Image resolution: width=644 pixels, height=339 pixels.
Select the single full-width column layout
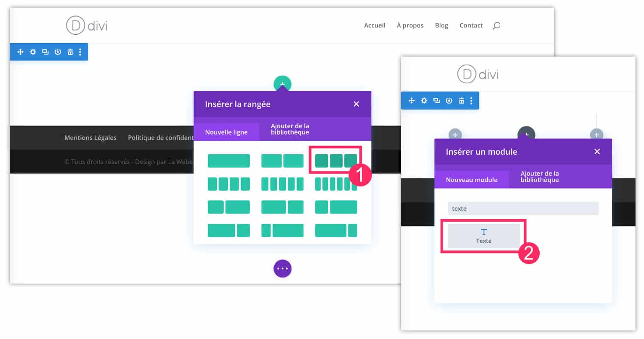point(229,161)
